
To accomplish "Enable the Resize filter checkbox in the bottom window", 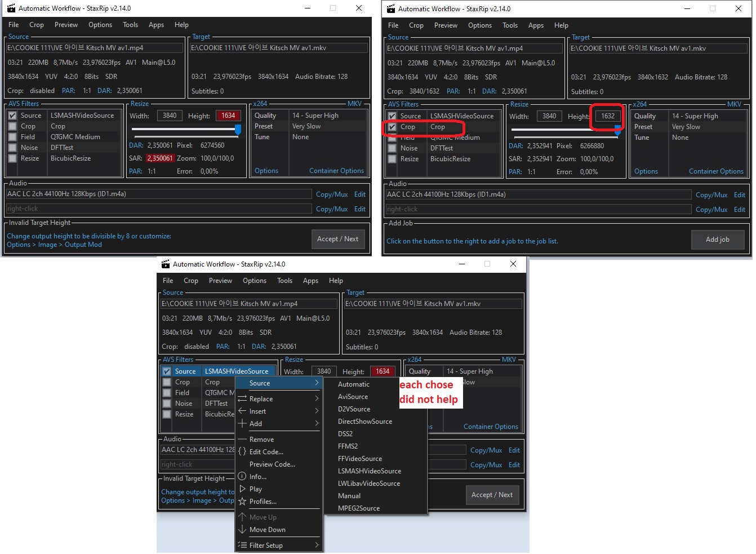I will [x=167, y=414].
